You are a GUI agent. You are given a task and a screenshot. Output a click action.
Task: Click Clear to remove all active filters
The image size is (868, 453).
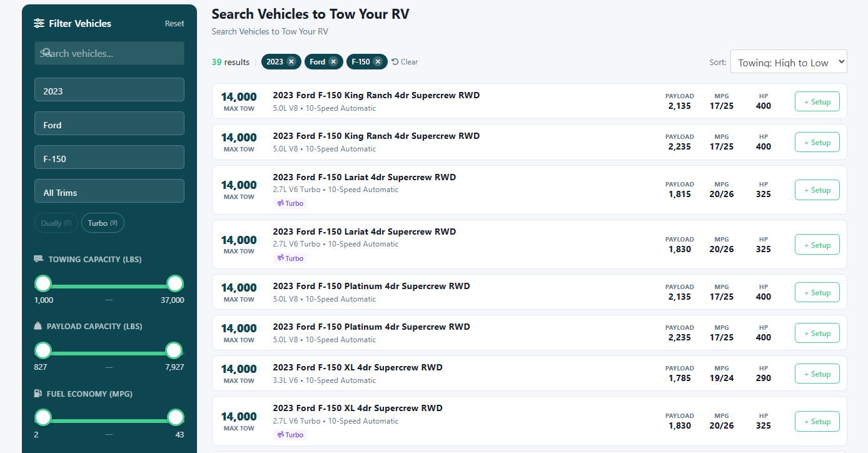(405, 61)
